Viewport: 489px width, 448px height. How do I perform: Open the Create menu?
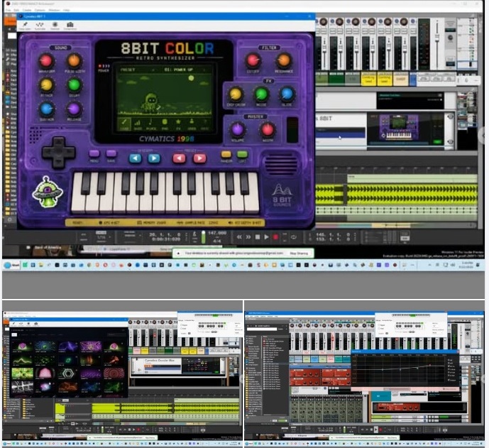point(27,10)
